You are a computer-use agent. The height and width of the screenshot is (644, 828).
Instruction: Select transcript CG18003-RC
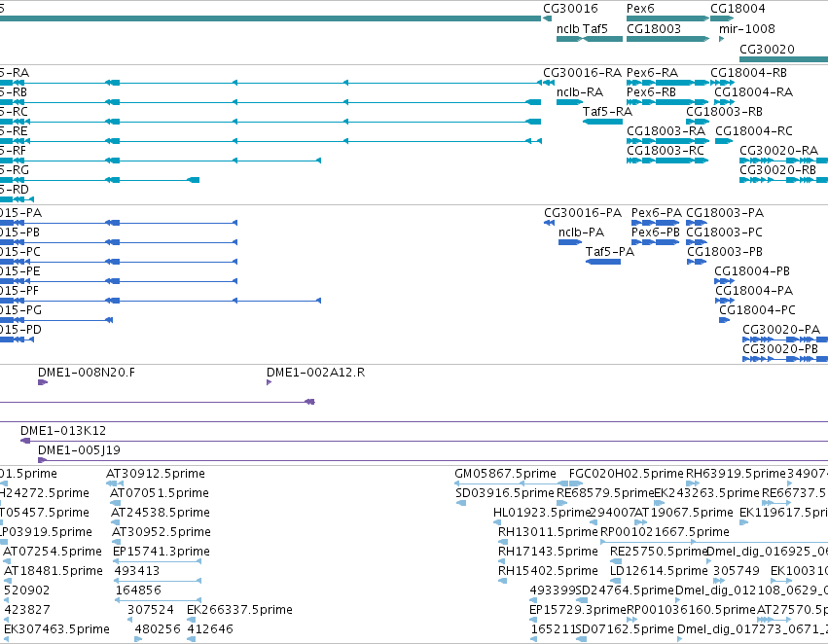tap(666, 151)
